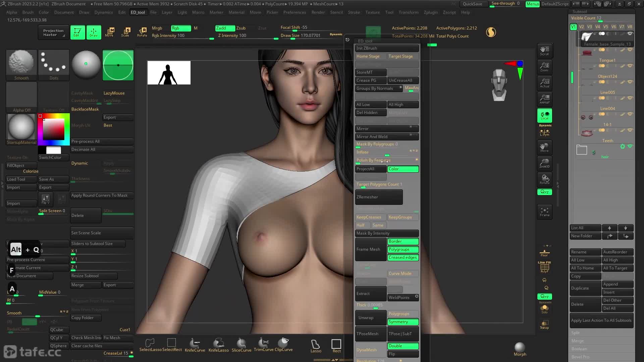Toggle the Floor grid icon
This screenshot has height=362, width=644.
pos(544,253)
